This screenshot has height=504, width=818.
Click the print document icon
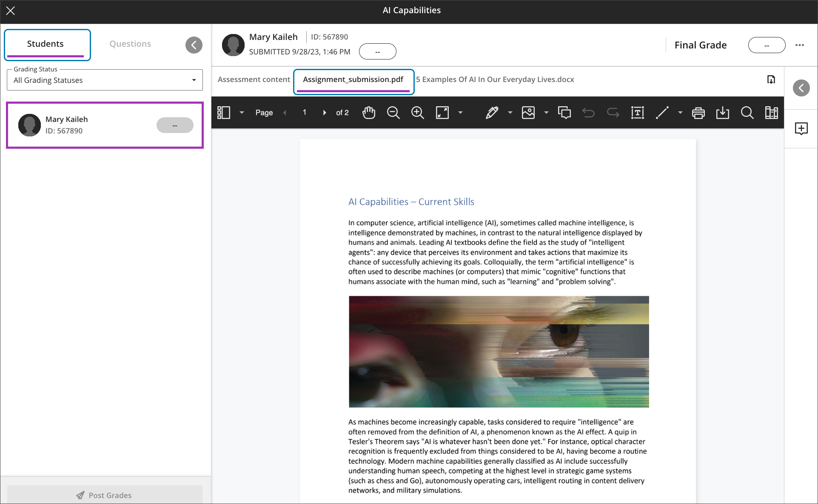coord(698,113)
